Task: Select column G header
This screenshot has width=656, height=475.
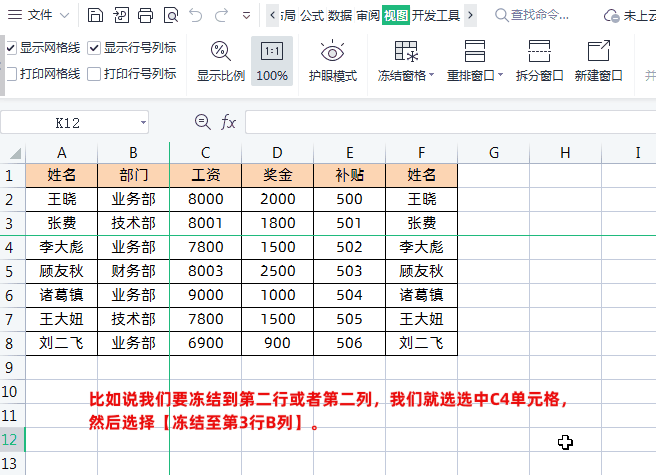Action: 494,153
